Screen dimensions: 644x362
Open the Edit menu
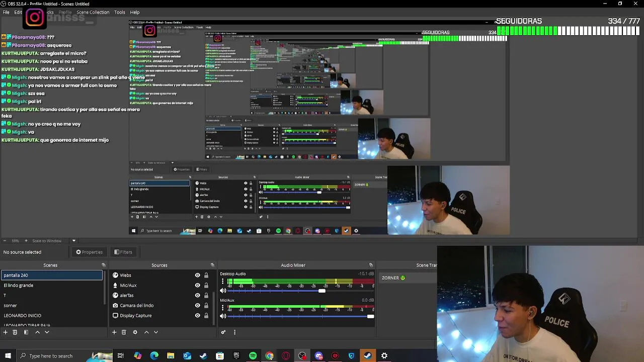(x=18, y=12)
